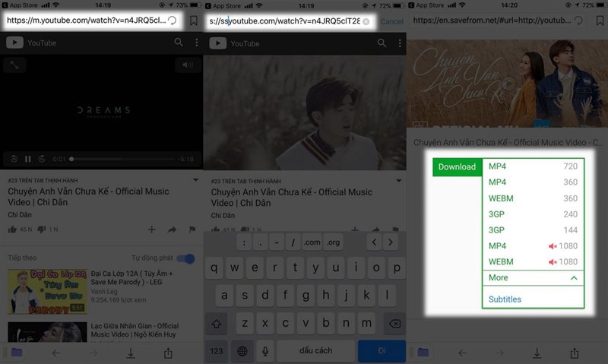Image resolution: width=608 pixels, height=364 pixels.
Task: Open YouTube search in left screen
Action: click(x=179, y=43)
